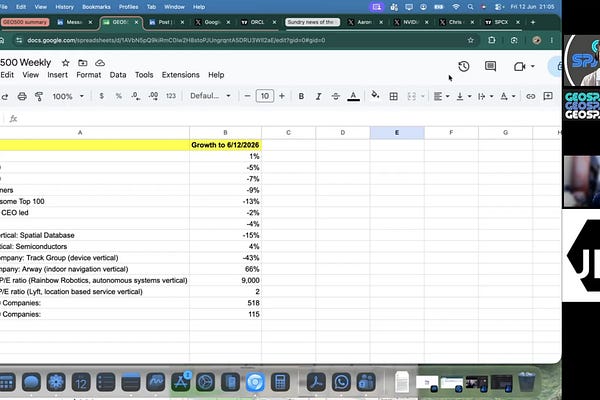Image resolution: width=600 pixels, height=400 pixels.
Task: Click the merge cells icon
Action: 411,96
